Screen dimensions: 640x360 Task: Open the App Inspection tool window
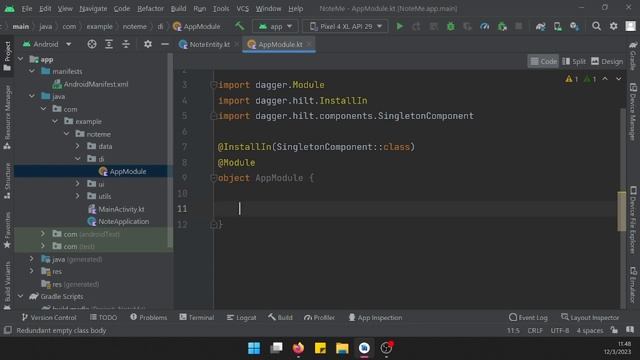pyautogui.click(x=375, y=318)
